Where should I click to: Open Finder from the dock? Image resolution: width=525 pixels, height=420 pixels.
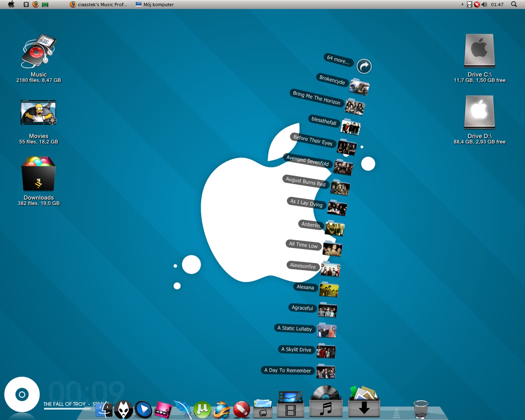tap(103, 409)
